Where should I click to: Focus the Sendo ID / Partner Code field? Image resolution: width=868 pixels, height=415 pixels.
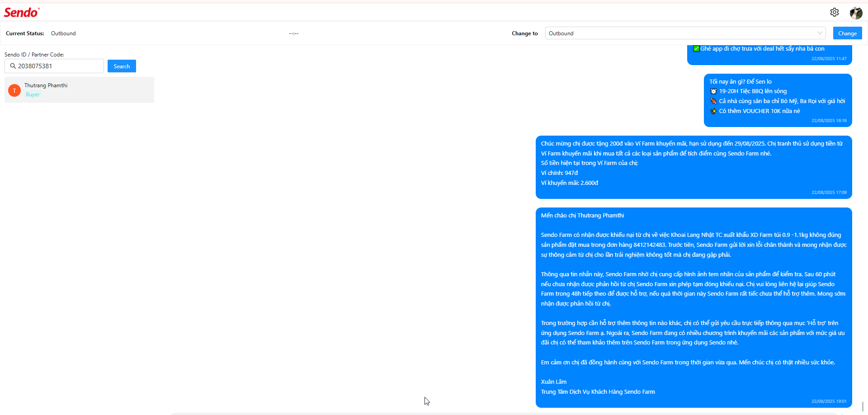(x=54, y=66)
